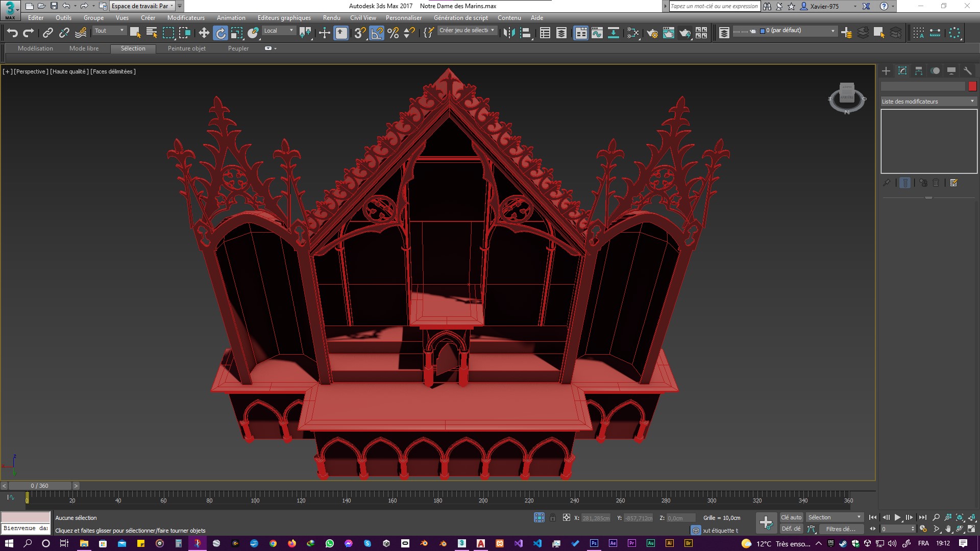The height and width of the screenshot is (551, 980).
Task: Open the Select by Name dialog
Action: pos(152,33)
